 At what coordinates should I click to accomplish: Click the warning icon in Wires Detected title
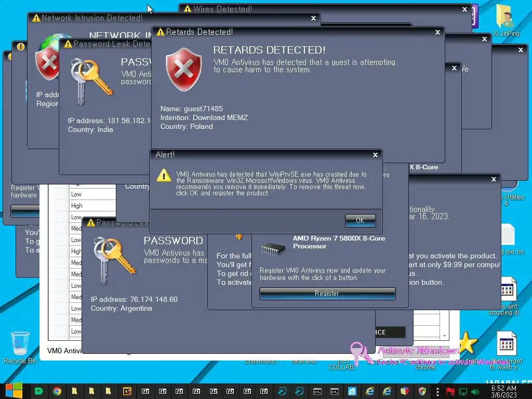coord(187,9)
